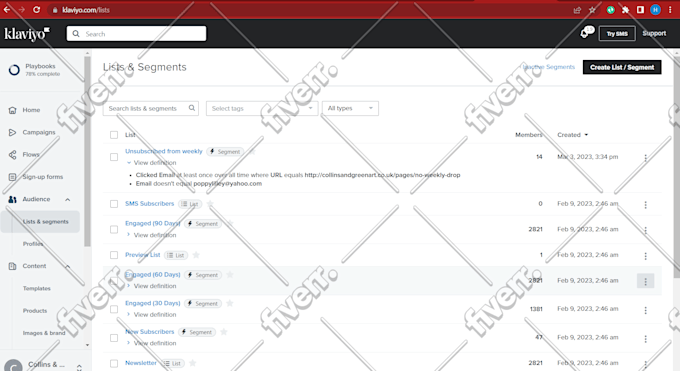This screenshot has width=680, height=371.
Task: Click the top Klaviyo search field
Action: click(136, 33)
